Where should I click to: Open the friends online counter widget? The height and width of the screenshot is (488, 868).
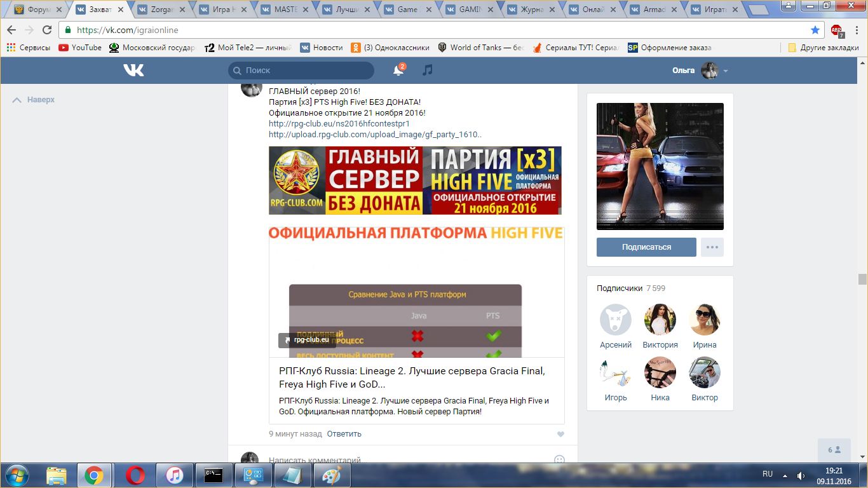click(x=834, y=450)
